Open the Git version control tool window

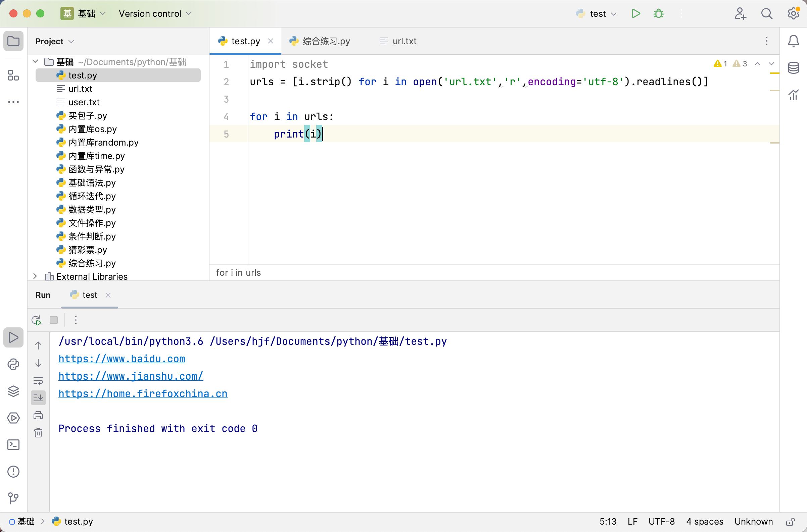point(13,498)
